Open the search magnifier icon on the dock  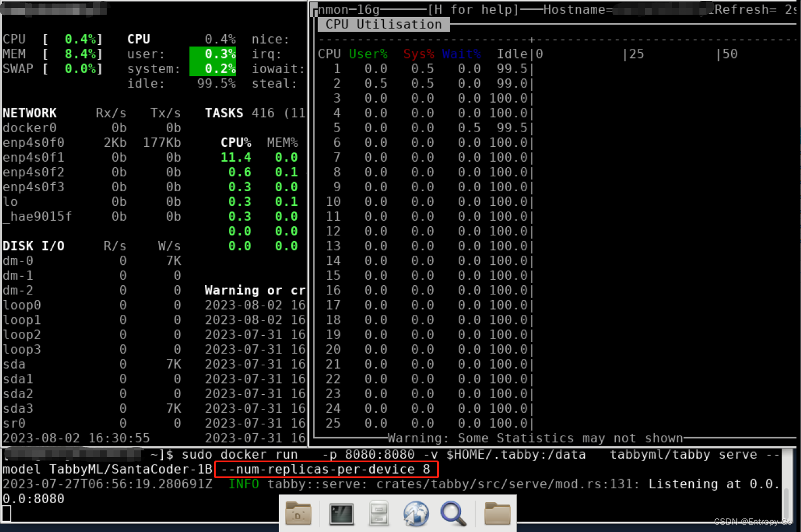pos(454,514)
